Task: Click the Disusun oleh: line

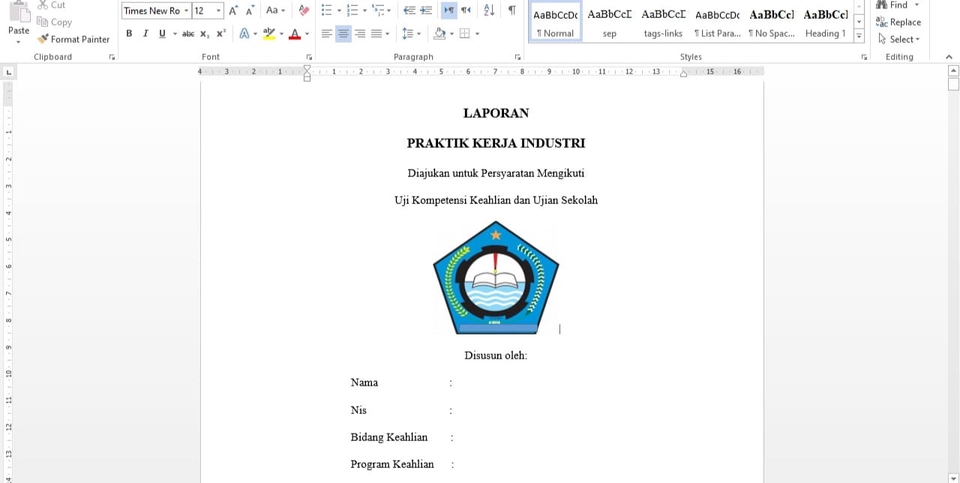Action: tap(496, 356)
